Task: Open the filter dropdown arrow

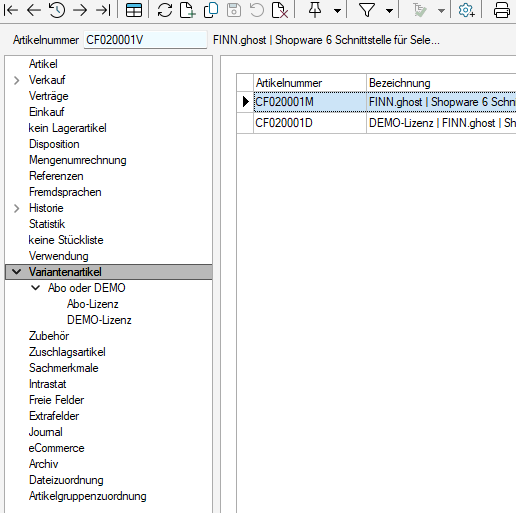Action: (x=389, y=11)
